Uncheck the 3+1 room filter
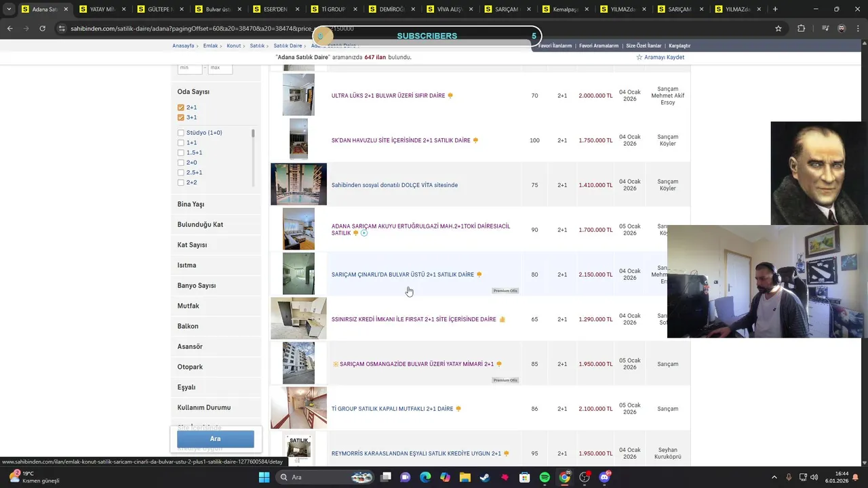This screenshot has height=488, width=868. tap(181, 117)
